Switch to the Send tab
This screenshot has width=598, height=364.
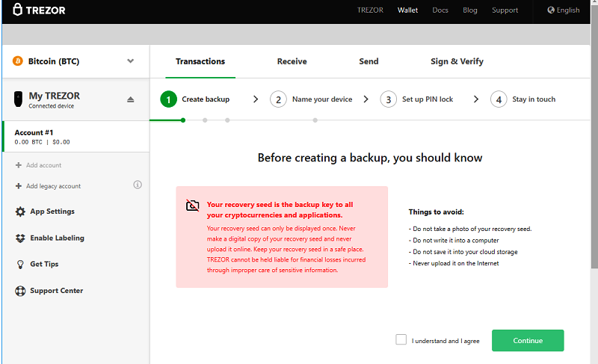[x=369, y=61]
